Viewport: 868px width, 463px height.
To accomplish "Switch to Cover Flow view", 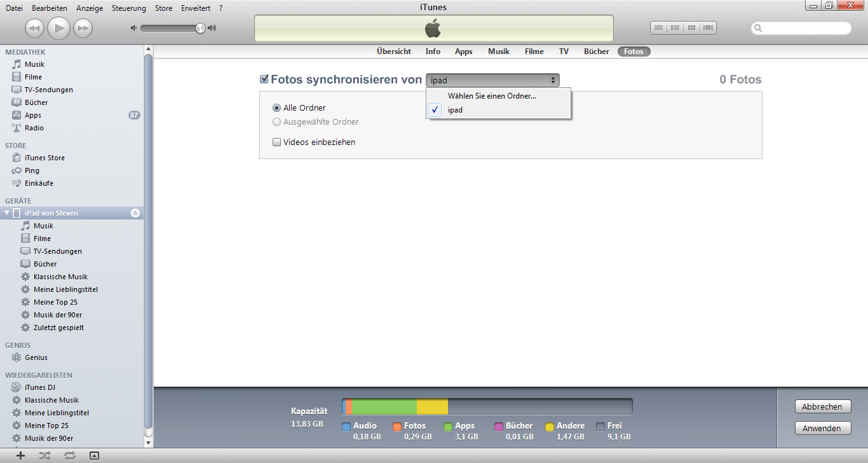I will (709, 27).
